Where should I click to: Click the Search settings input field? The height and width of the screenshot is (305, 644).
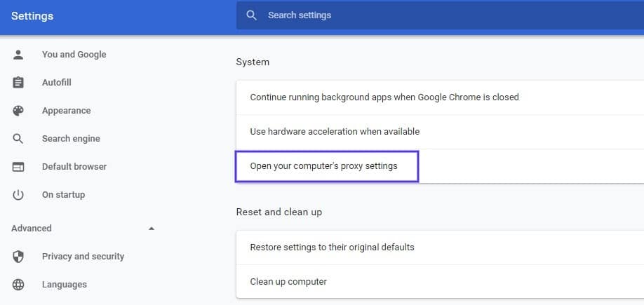click(x=421, y=15)
